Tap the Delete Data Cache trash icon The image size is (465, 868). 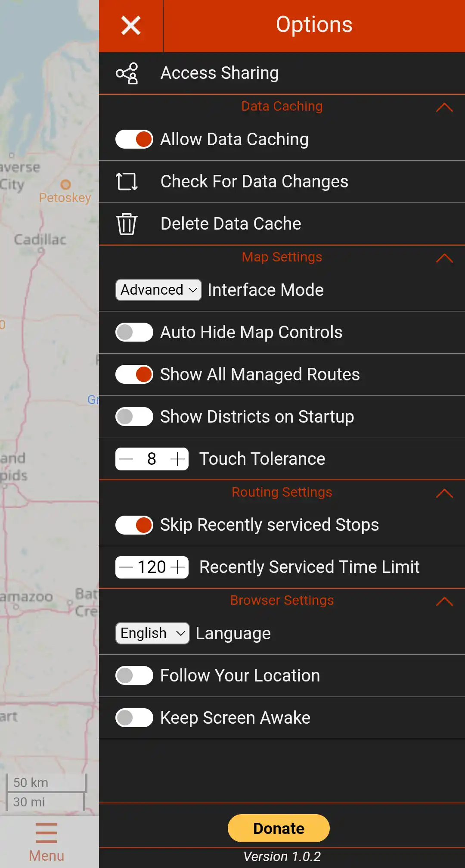tap(127, 224)
